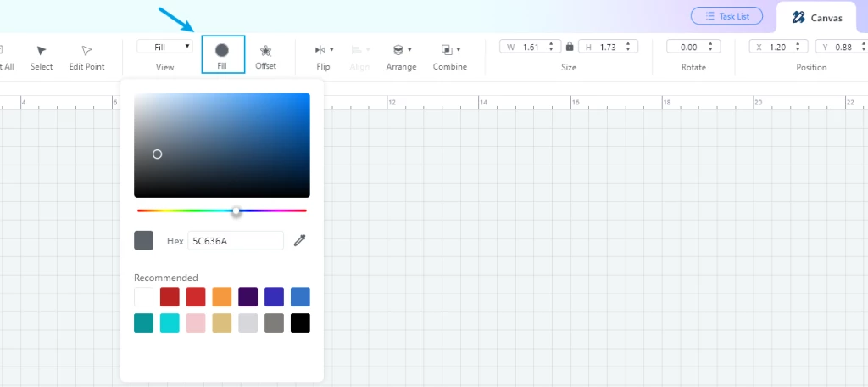
Task: Pick a color with the eyedropper
Action: click(x=299, y=240)
